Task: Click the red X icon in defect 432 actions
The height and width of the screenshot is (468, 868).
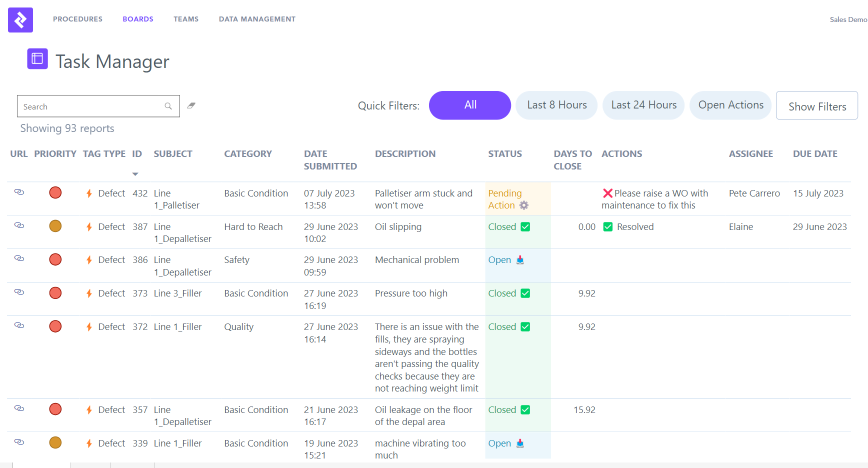Action: 607,193
